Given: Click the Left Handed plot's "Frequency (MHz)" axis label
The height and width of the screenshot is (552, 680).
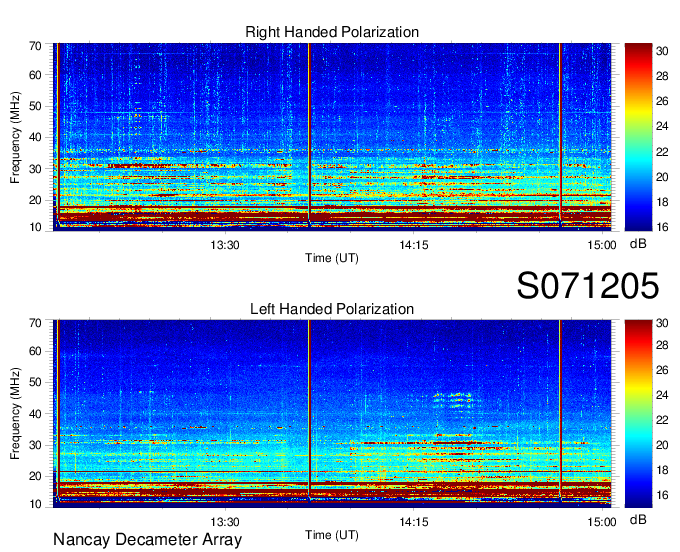Looking at the screenshot, I should 15,414.
